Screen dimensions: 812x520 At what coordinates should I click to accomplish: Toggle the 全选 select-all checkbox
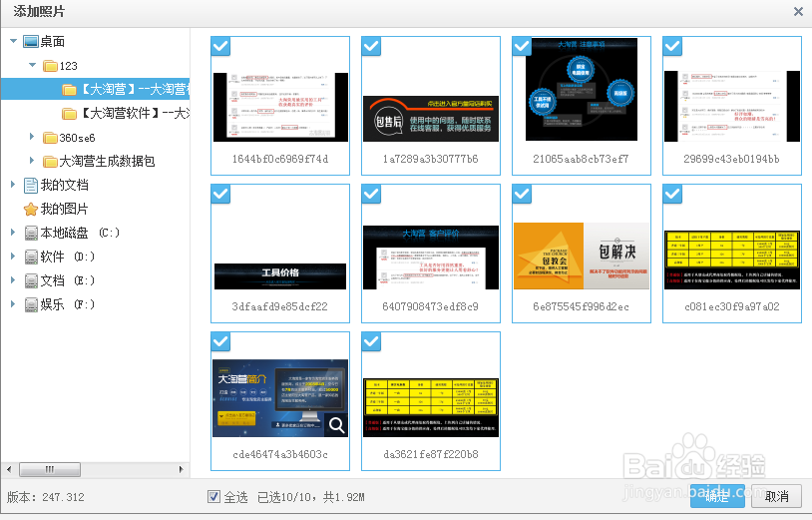pyautogui.click(x=213, y=497)
